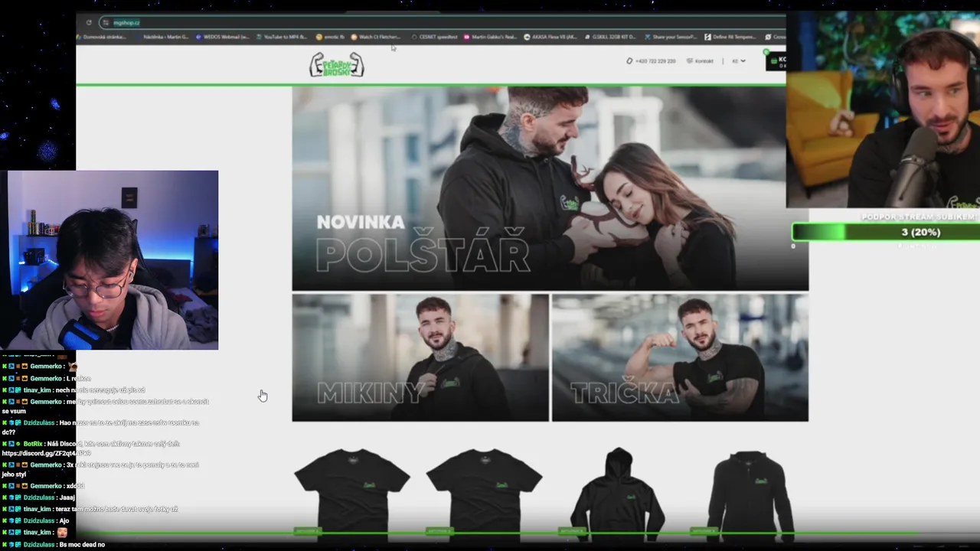Open the Mikiny category tile
980x551 pixels.
click(x=420, y=357)
